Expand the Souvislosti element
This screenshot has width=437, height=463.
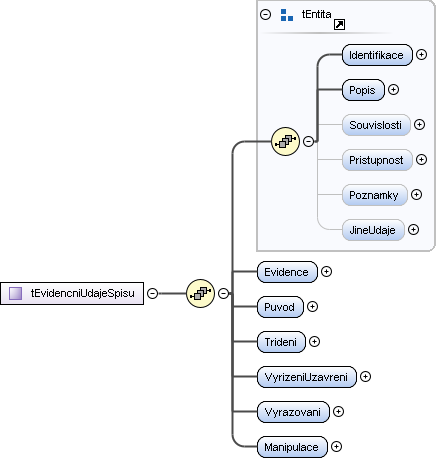tap(419, 125)
